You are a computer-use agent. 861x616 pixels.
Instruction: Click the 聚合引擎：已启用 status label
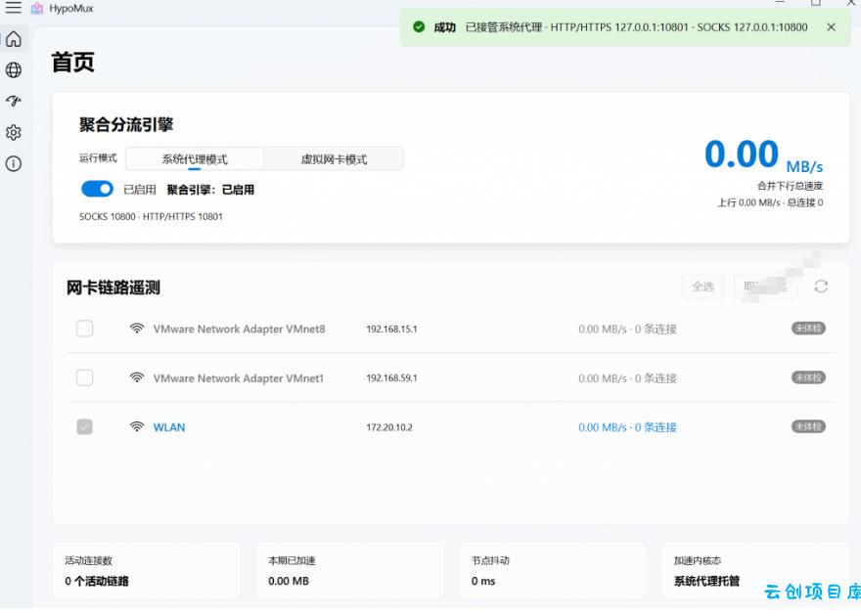coord(210,190)
